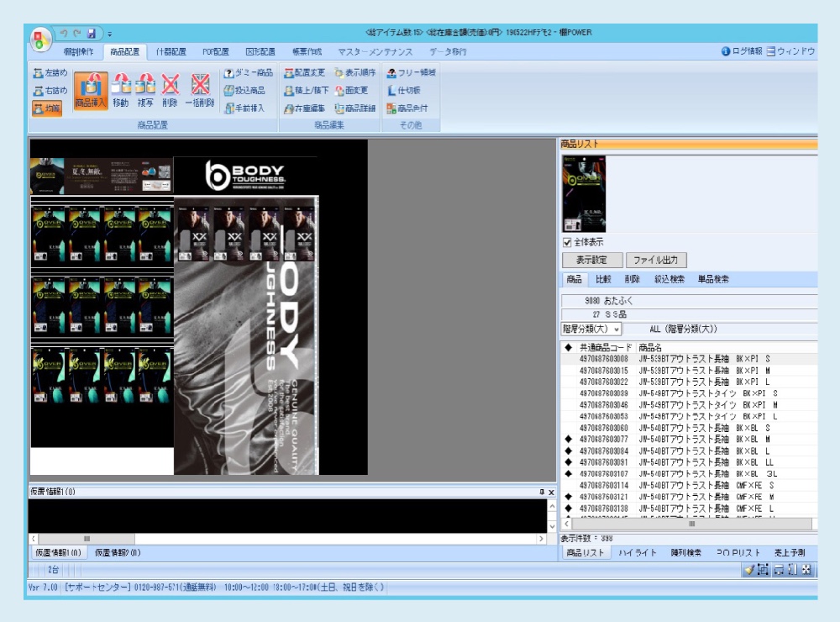Click the round application menu button
Image resolution: width=840 pixels, height=622 pixels.
pos(40,40)
